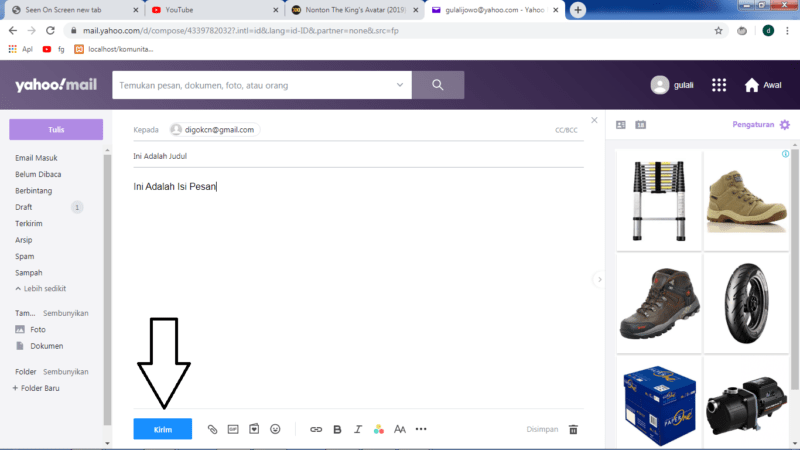
Task: Click in the message body text
Action: [x=175, y=187]
